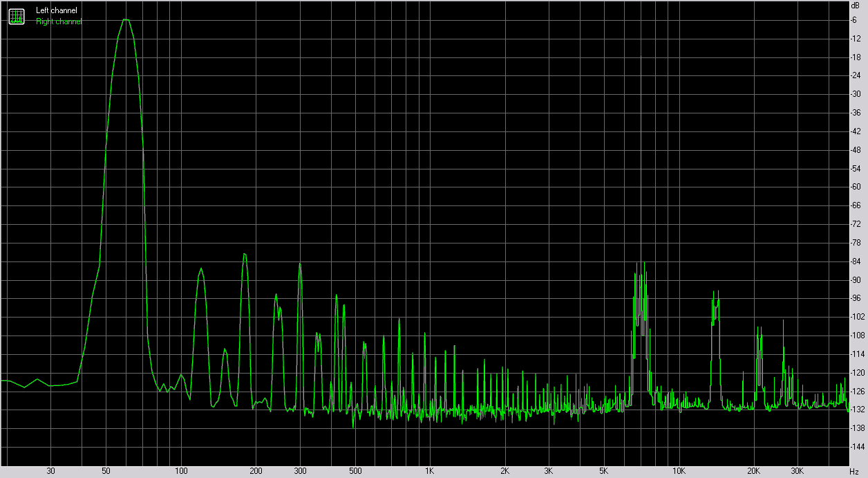Click the -54 dB axis value
Image resolution: width=868 pixels, height=478 pixels.
coord(857,169)
